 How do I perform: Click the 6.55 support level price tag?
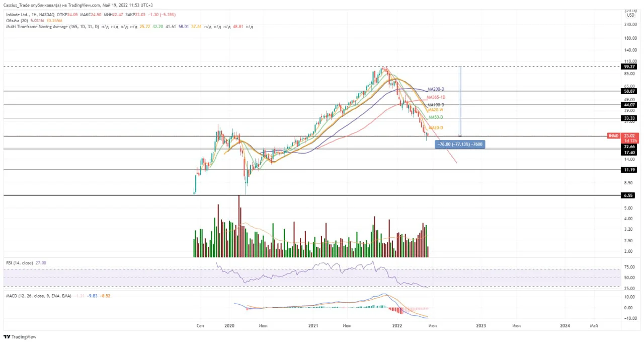coord(629,195)
